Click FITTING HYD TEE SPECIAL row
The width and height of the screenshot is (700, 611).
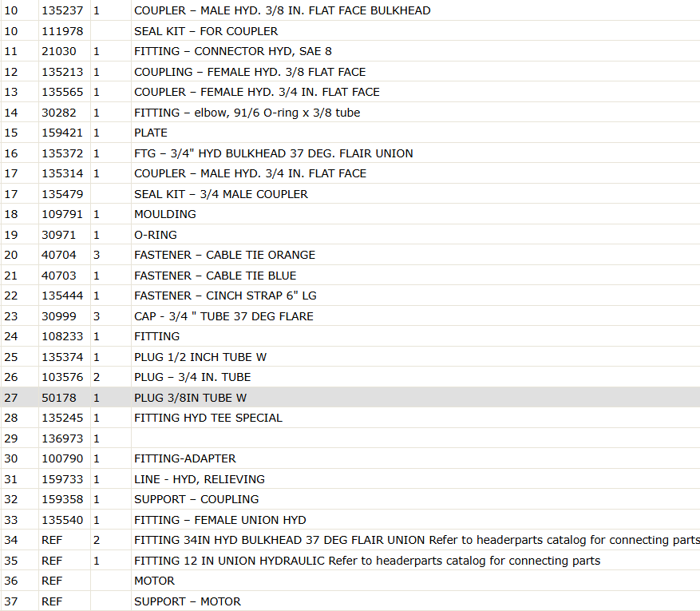350,418
